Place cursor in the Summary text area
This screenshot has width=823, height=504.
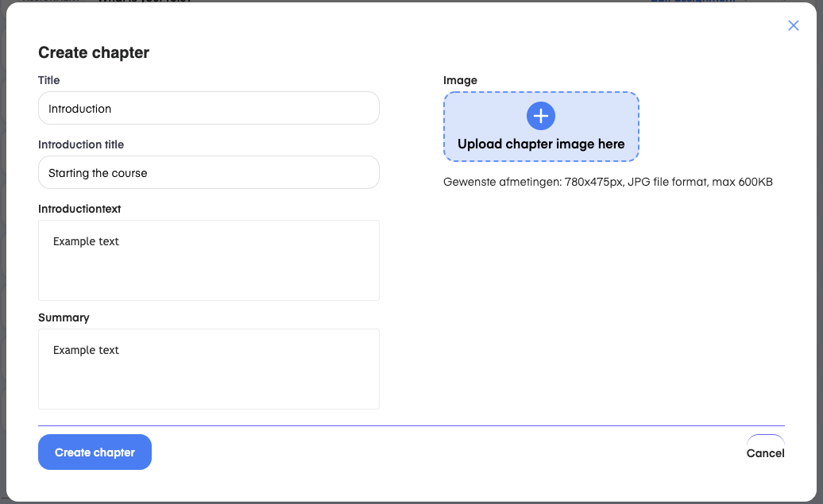coord(208,379)
